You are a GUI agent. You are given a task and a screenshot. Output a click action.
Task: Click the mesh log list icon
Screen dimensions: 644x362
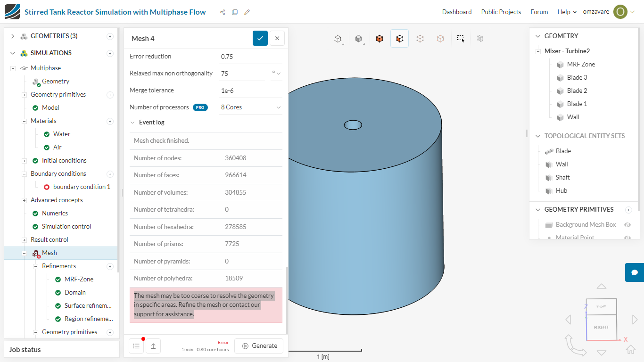136,346
